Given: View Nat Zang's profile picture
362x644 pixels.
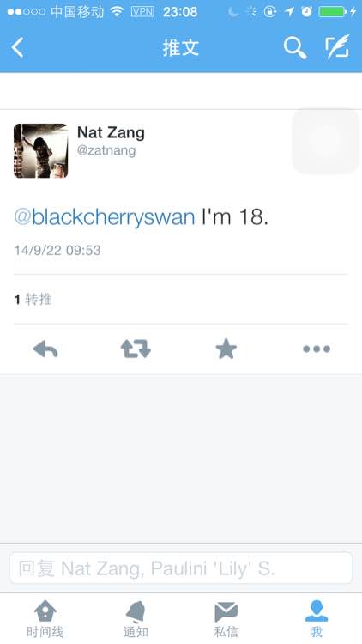Looking at the screenshot, I should tap(40, 151).
